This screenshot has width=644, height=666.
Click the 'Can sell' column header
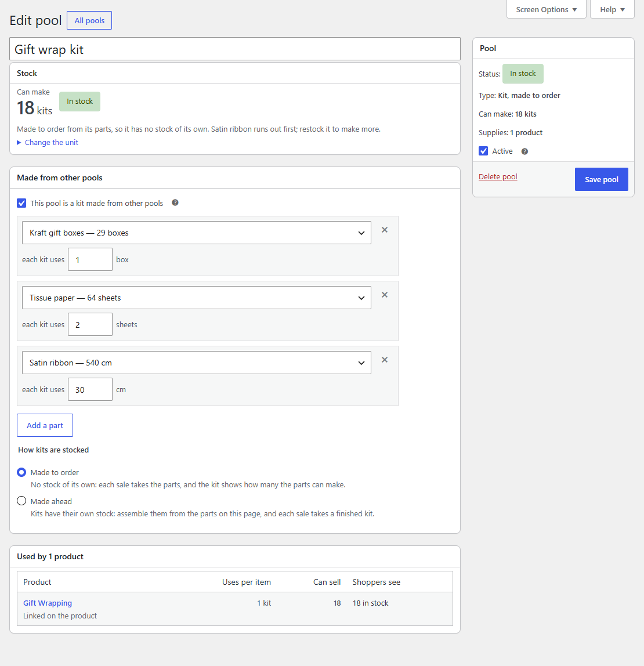pyautogui.click(x=327, y=582)
